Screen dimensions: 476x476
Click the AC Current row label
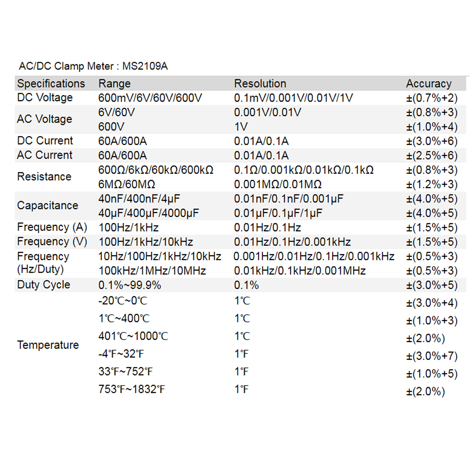pos(44,155)
